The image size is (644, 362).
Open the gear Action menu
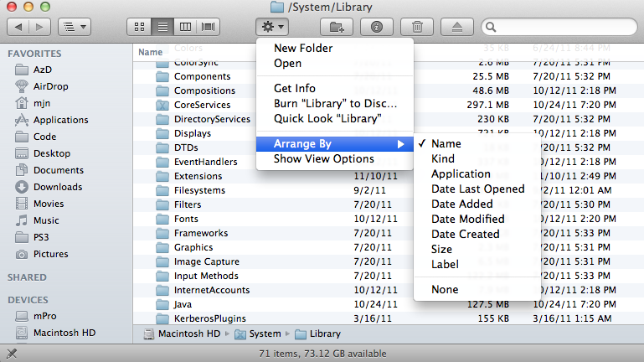tap(272, 27)
